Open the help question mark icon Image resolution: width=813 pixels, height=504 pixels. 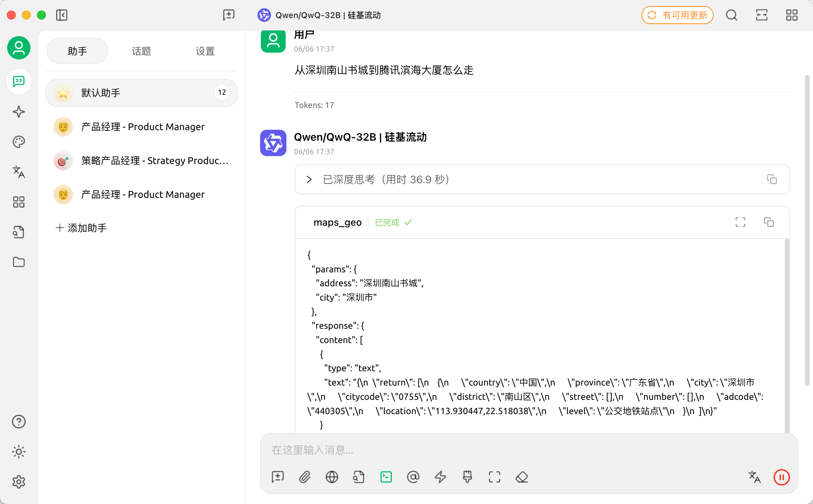tap(19, 422)
